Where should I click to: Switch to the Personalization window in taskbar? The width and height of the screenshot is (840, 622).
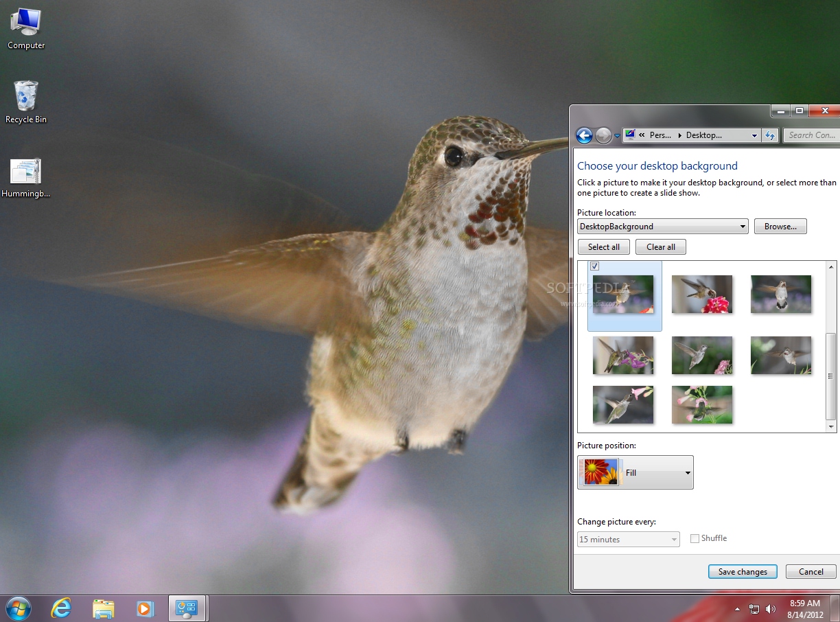point(187,608)
